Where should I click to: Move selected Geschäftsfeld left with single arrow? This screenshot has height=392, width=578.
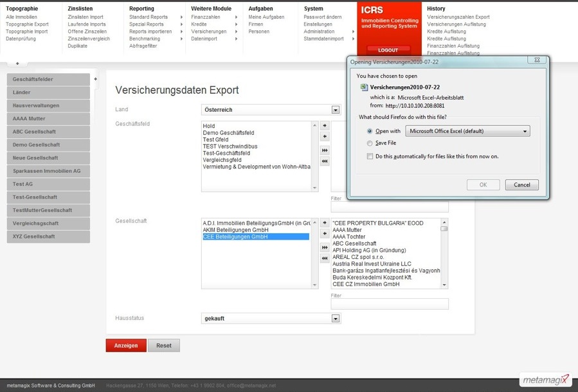pyautogui.click(x=325, y=136)
